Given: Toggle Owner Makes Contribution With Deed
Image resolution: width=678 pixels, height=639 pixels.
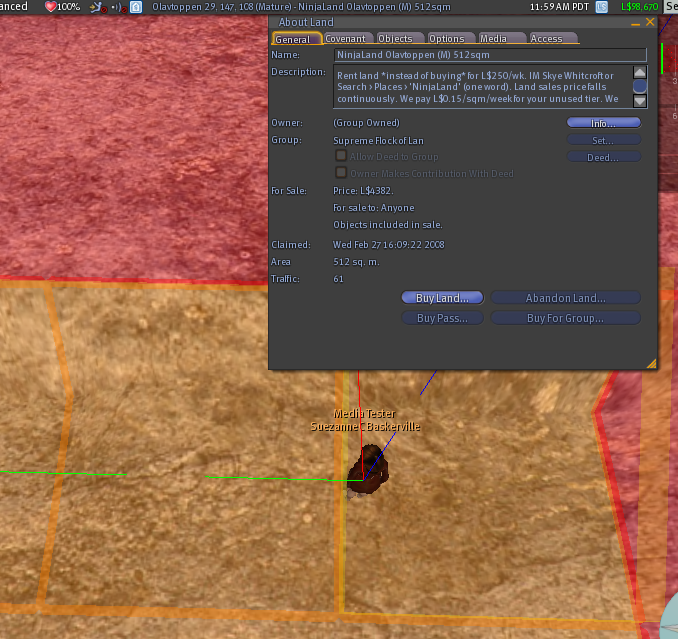Looking at the screenshot, I should coord(341,173).
